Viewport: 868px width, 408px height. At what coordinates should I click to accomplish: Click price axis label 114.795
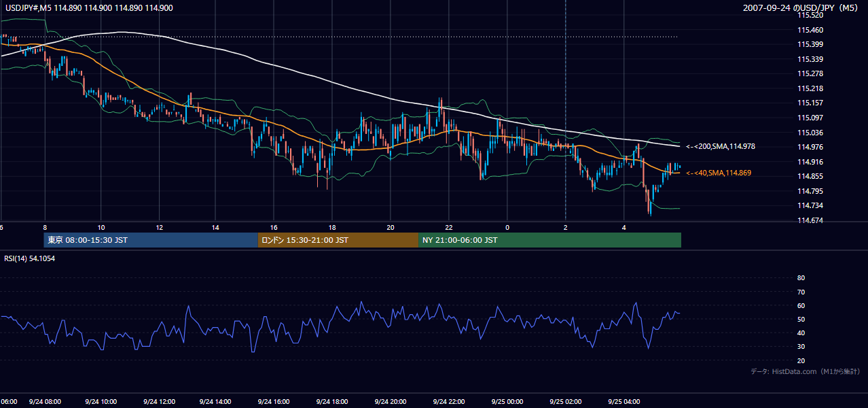coord(810,191)
